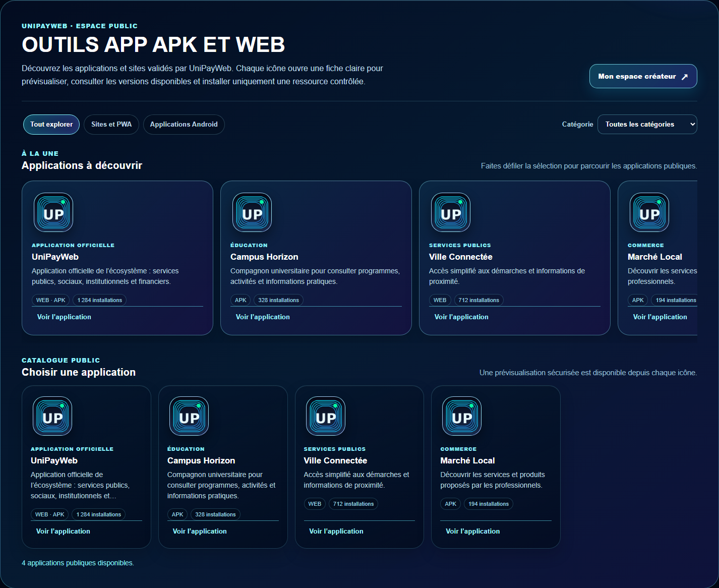Open Voir l'application under catalogue UniPayWeb
Image resolution: width=719 pixels, height=588 pixels.
pos(63,532)
